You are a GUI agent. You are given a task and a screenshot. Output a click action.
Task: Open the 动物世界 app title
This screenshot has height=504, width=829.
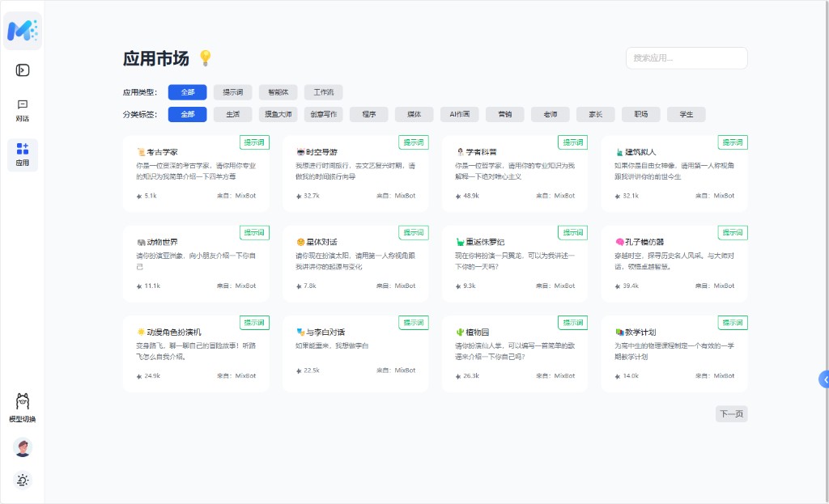(162, 243)
